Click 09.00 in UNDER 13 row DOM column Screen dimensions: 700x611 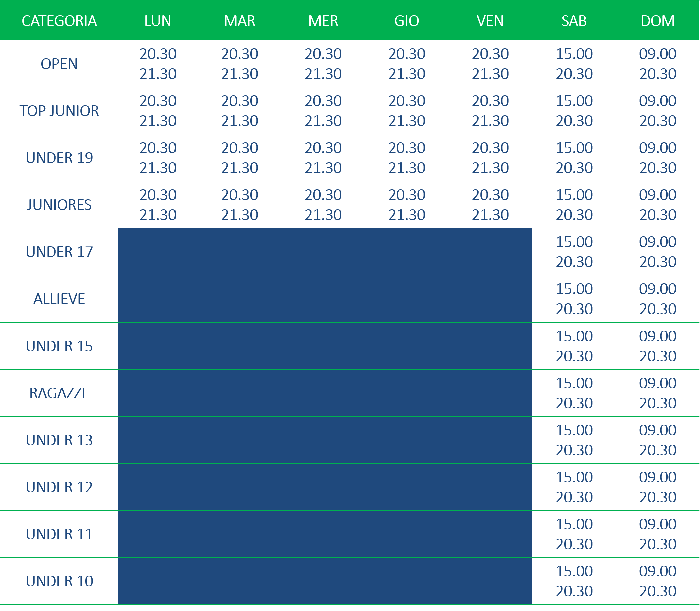tap(658, 430)
